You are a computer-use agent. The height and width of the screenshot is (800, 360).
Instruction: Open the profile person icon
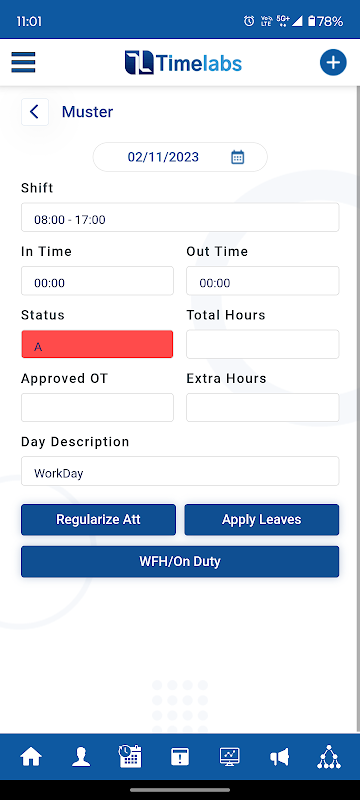tap(81, 757)
